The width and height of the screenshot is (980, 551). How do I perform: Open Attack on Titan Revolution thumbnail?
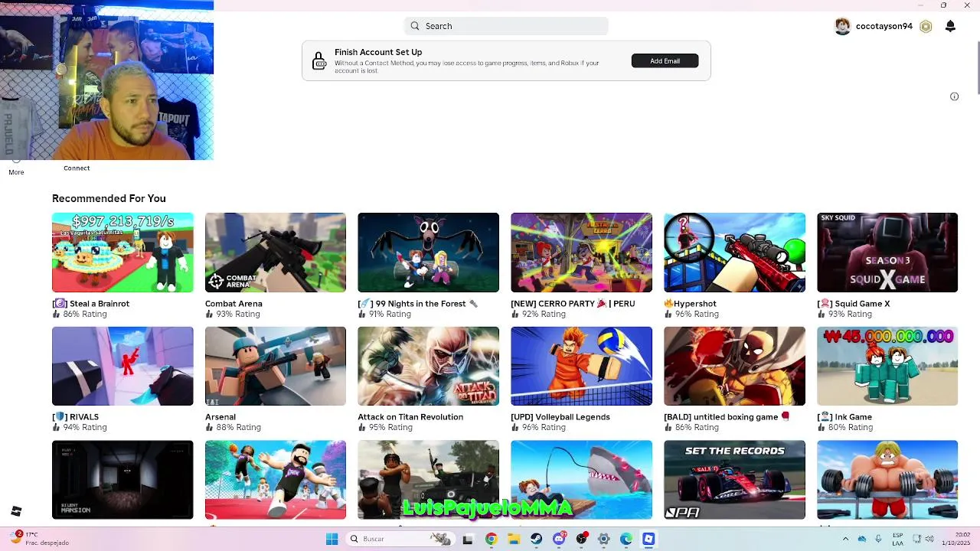coord(428,366)
